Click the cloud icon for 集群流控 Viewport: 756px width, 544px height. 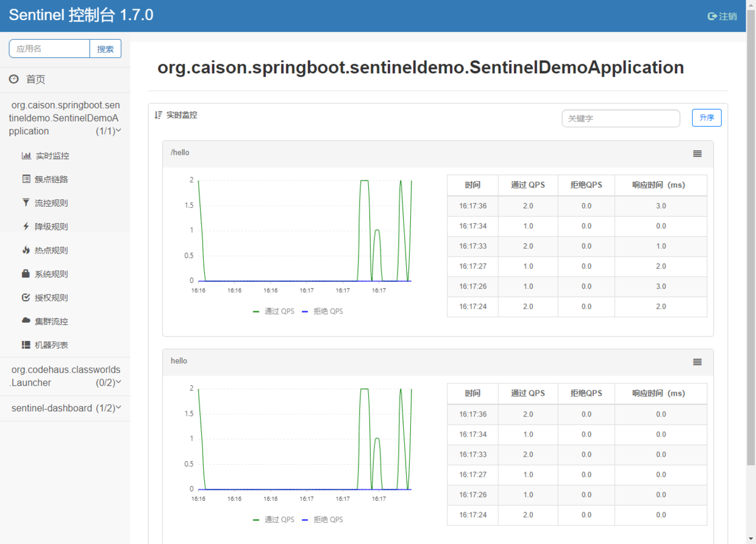(x=26, y=321)
